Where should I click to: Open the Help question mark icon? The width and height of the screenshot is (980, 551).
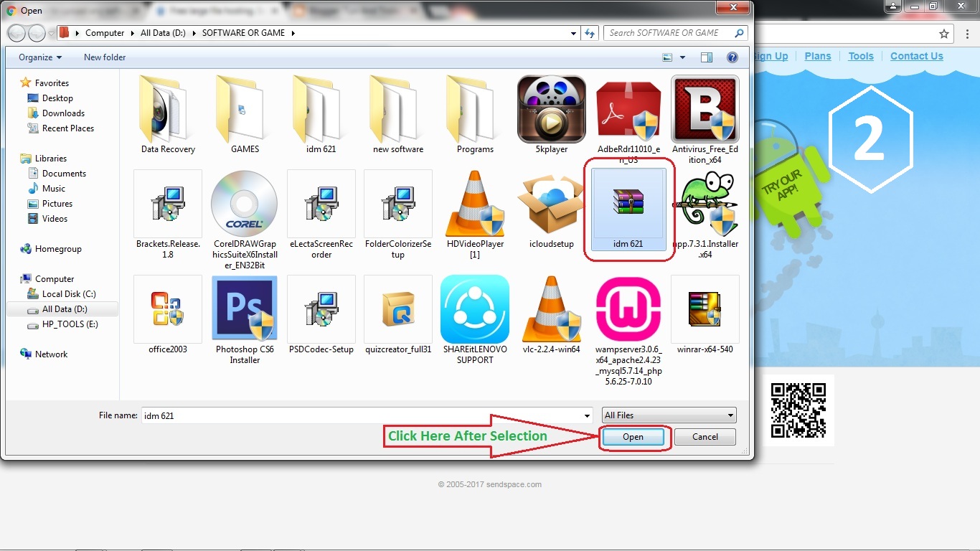[x=732, y=57]
